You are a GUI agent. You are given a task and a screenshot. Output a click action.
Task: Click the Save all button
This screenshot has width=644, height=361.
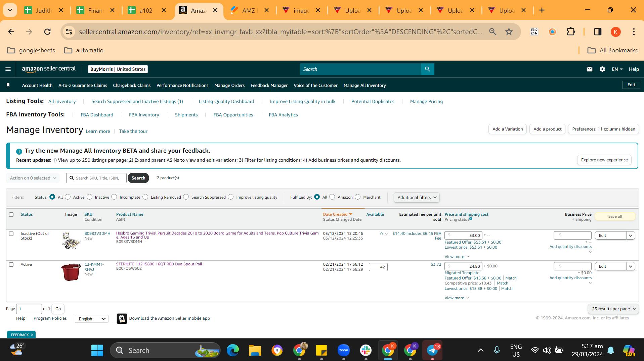coord(615,216)
